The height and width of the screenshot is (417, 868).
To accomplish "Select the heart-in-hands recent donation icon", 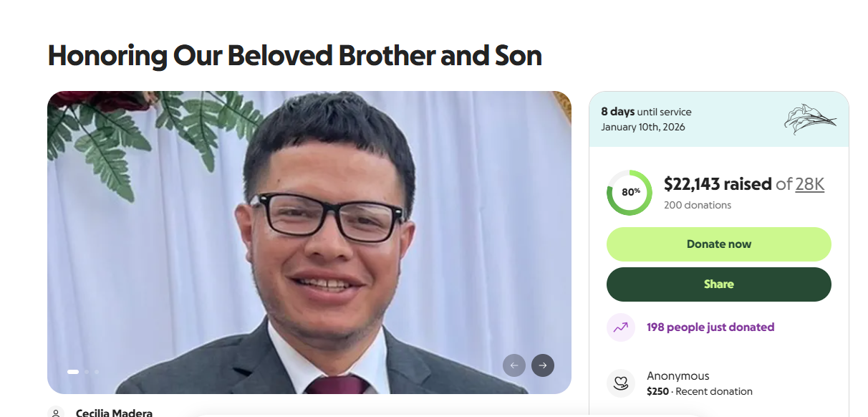I will pyautogui.click(x=620, y=383).
